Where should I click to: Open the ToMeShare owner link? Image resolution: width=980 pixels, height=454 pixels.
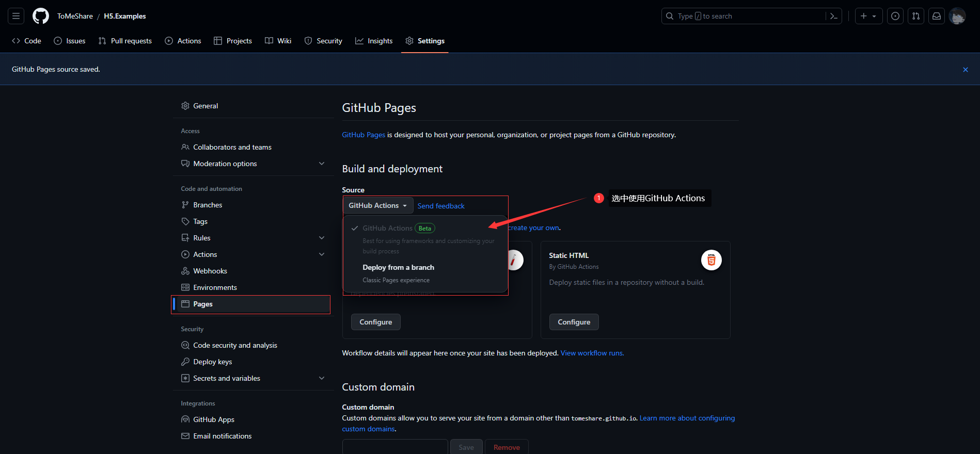[x=75, y=16]
